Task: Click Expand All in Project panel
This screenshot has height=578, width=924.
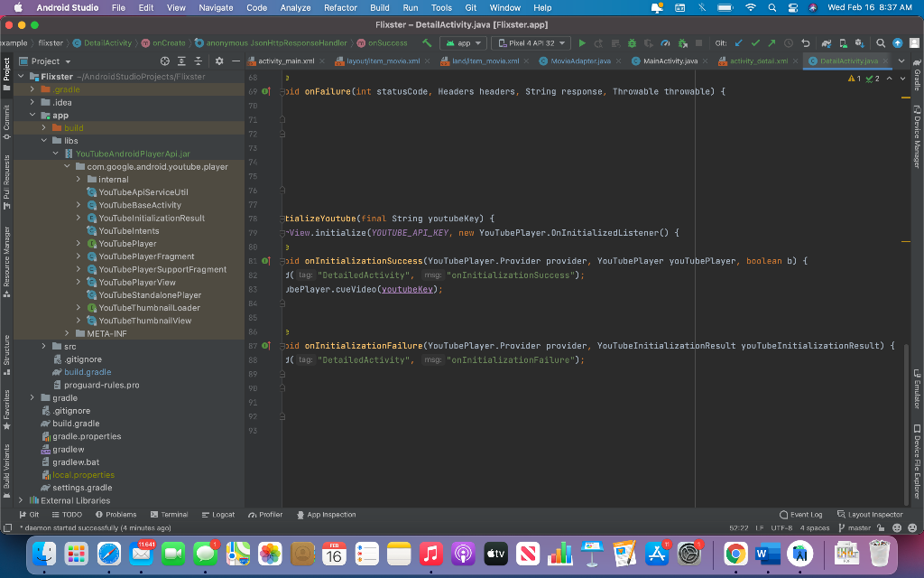Action: pyautogui.click(x=181, y=61)
